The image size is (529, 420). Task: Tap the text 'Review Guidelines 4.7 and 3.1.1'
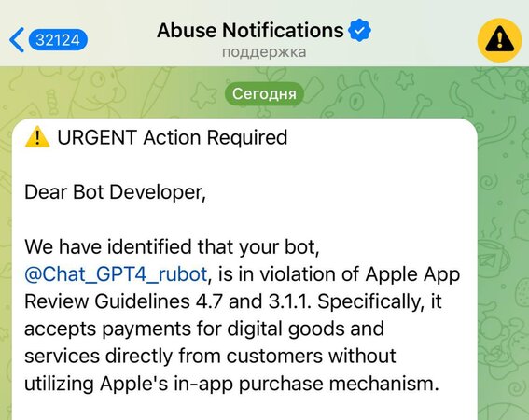pos(167,301)
